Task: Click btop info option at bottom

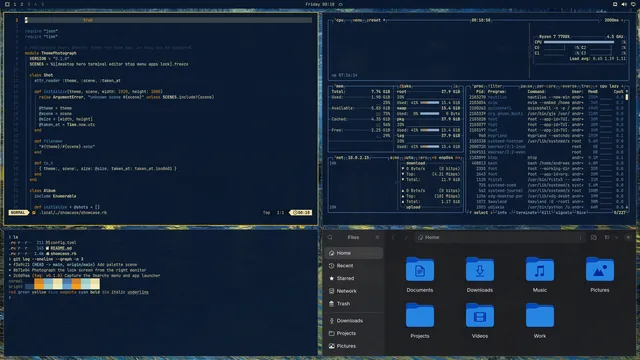Action: pyautogui.click(x=502, y=212)
